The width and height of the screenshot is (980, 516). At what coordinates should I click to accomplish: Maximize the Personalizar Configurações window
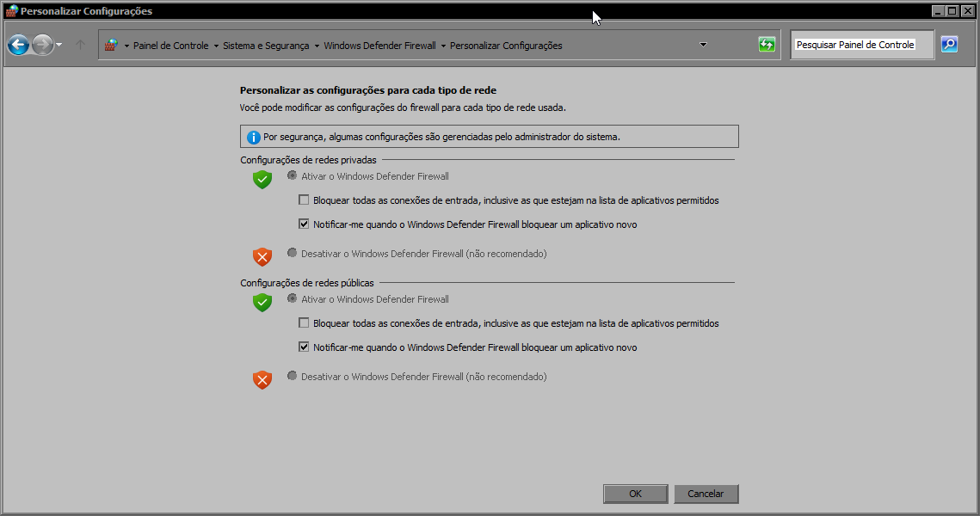click(952, 10)
